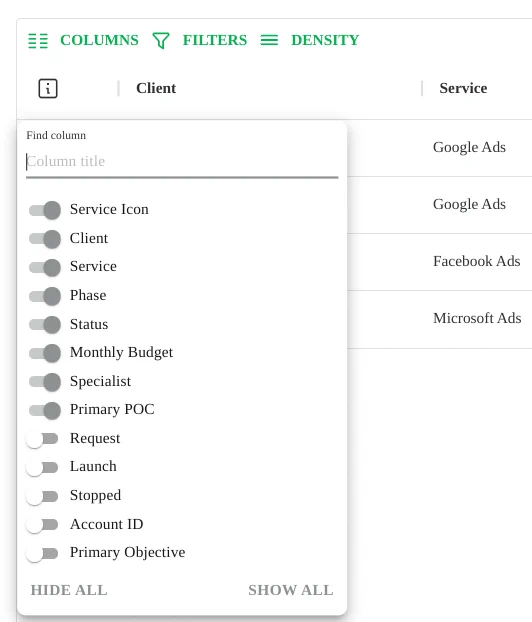The height and width of the screenshot is (622, 532).
Task: Toggle off the Client column switch
Action: (x=45, y=239)
